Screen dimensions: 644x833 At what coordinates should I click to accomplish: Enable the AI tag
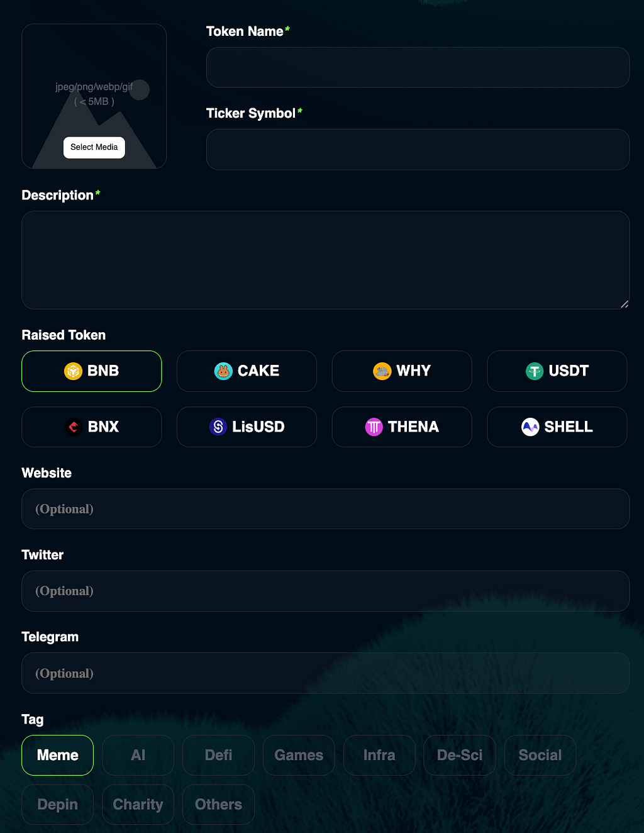click(138, 755)
